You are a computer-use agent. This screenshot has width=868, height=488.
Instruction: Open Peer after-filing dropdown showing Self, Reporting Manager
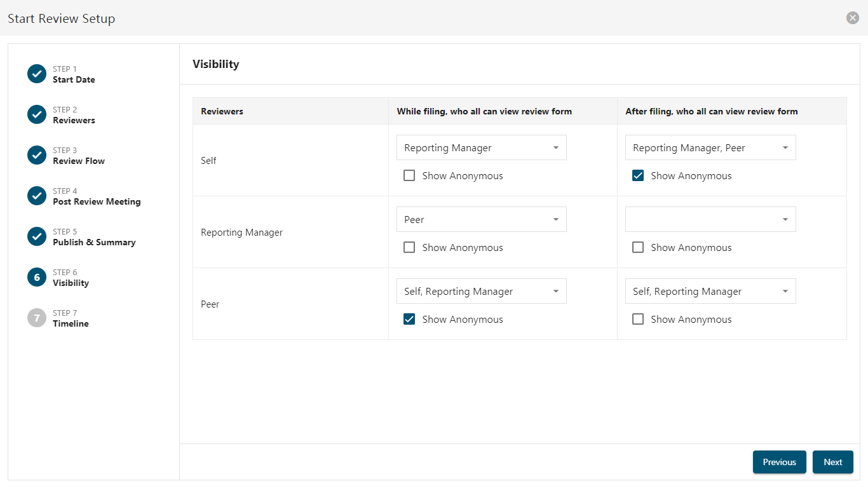pyautogui.click(x=710, y=291)
